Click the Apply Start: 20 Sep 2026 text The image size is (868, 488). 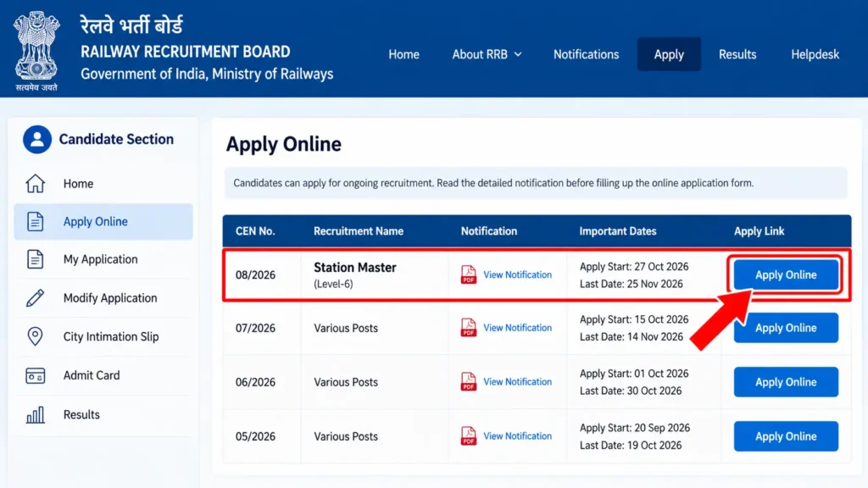(x=634, y=428)
